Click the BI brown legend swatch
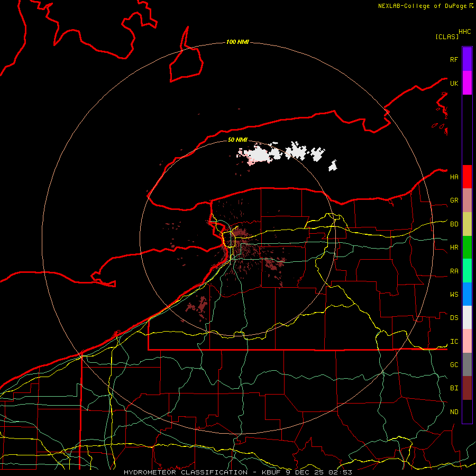 point(467,388)
